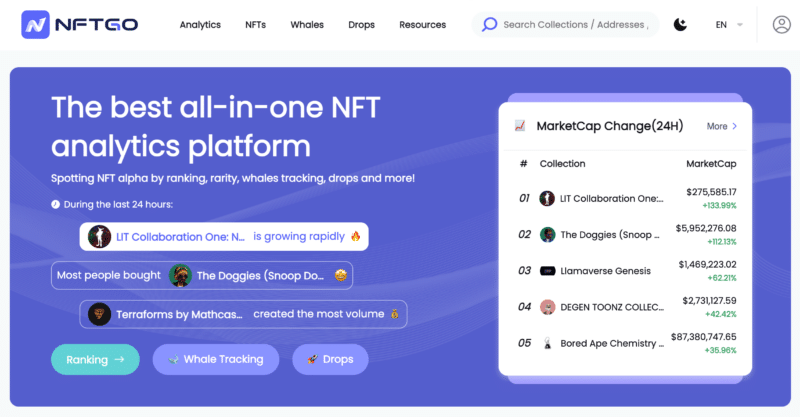
Task: Open LIT Collaboration One row in table
Action: coord(627,198)
